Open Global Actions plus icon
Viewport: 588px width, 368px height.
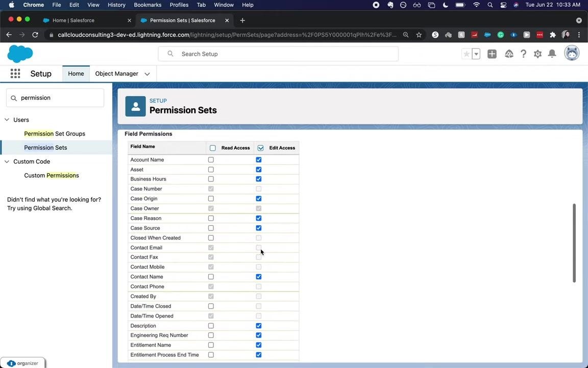[x=492, y=54]
